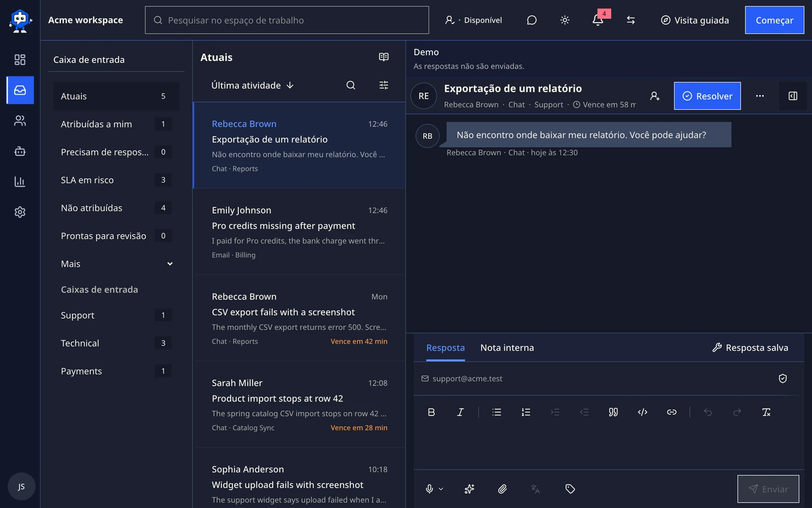Toggle the light/dark theme sun icon
The image size is (812, 508).
[x=565, y=20]
